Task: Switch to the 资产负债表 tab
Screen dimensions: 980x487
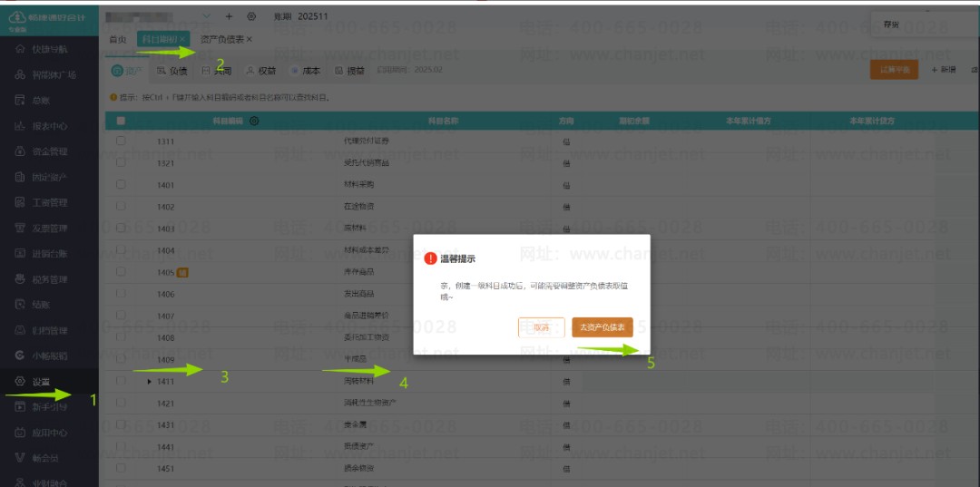Action: [221, 39]
